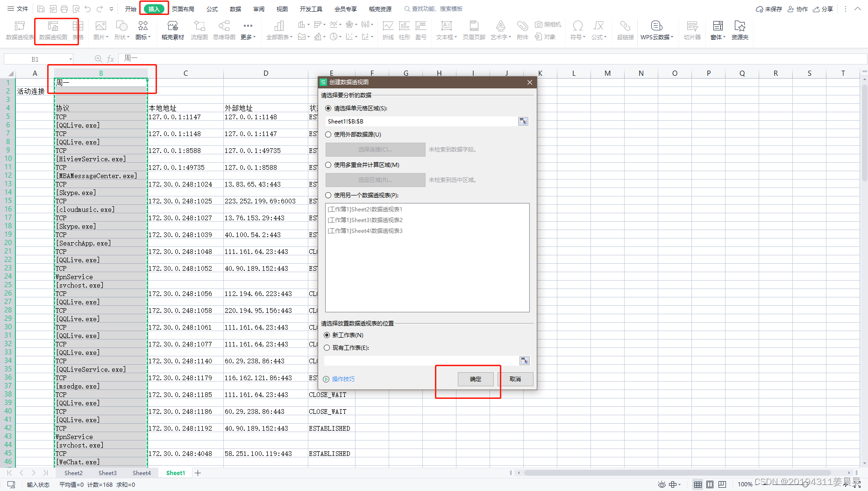Click the camera (照相机) tool

[548, 24]
